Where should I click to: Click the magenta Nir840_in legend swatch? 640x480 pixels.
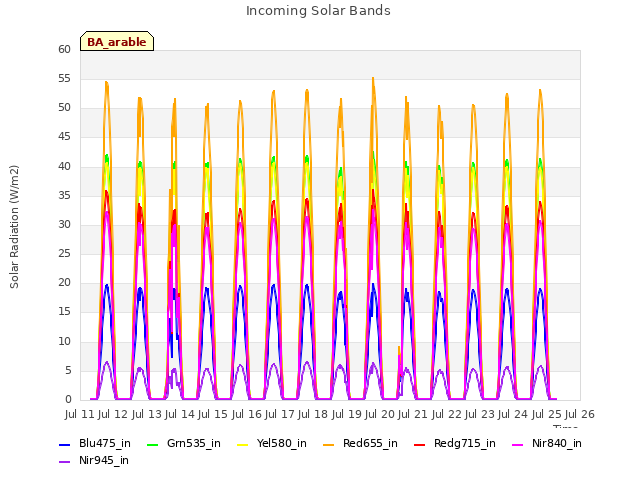click(518, 444)
